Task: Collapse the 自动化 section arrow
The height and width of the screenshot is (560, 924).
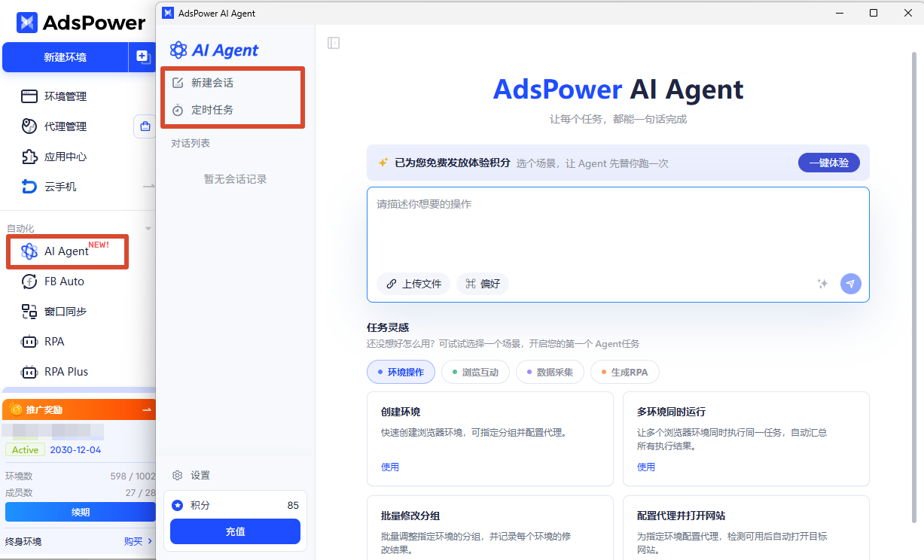Action: point(148,228)
